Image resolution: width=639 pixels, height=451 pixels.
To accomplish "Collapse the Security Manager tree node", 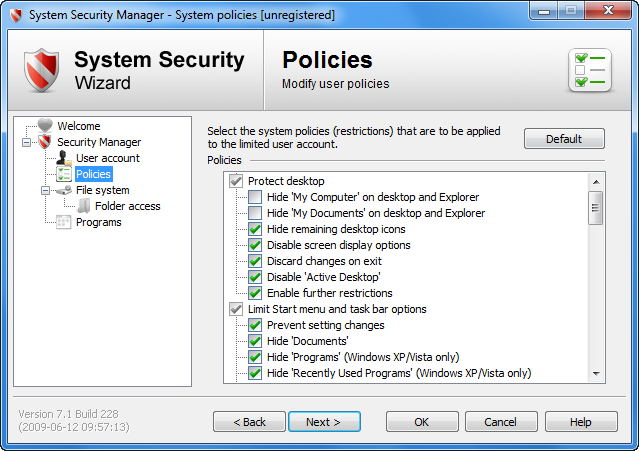I will click(26, 142).
